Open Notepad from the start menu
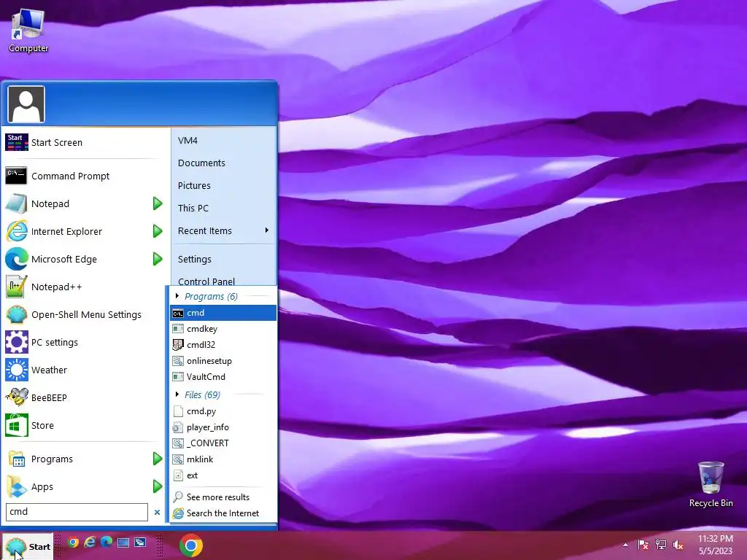This screenshot has height=560, width=747. [x=76, y=204]
